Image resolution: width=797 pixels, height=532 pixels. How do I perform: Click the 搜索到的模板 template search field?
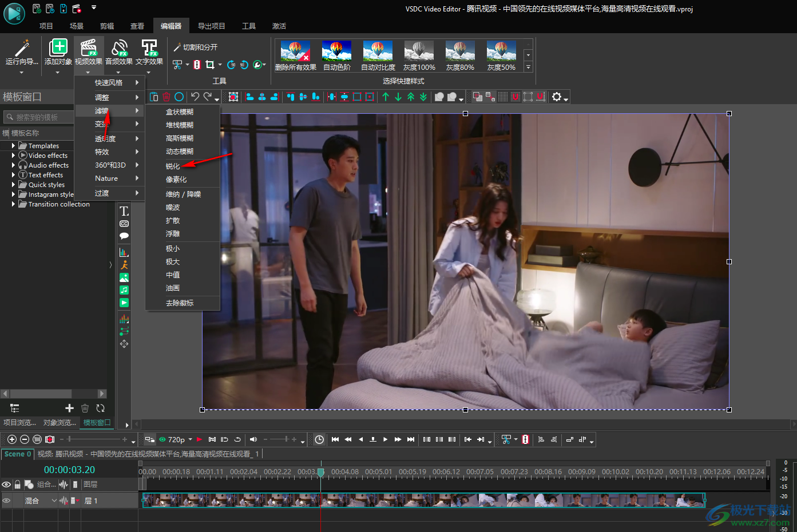tap(39, 117)
